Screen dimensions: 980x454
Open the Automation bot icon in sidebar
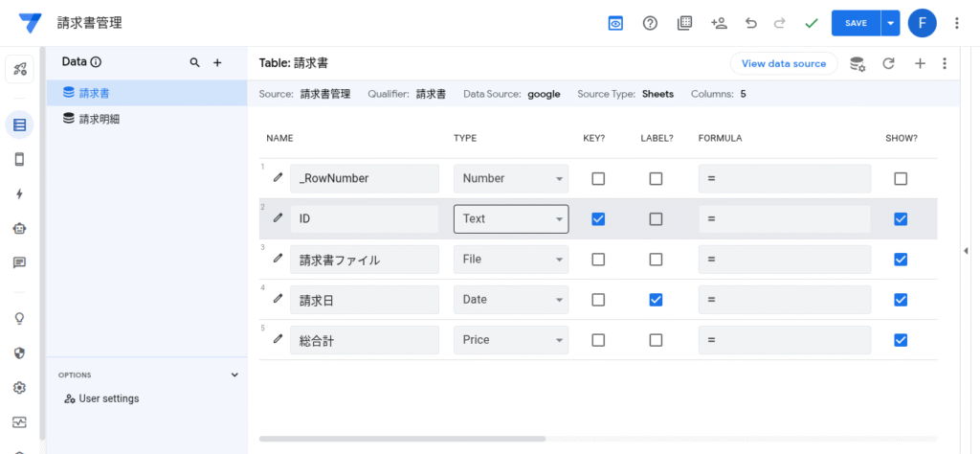pos(19,228)
